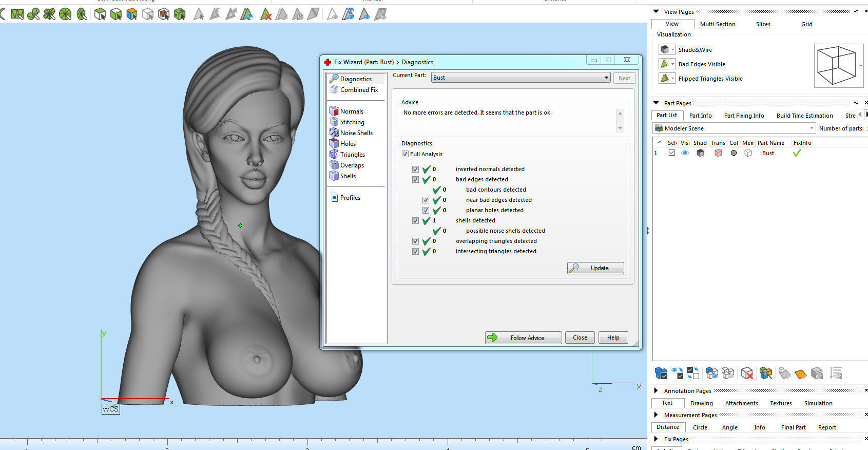Viewport: 868px width, 450px height.
Task: Open the Build Time Estimation tab
Action: [804, 116]
